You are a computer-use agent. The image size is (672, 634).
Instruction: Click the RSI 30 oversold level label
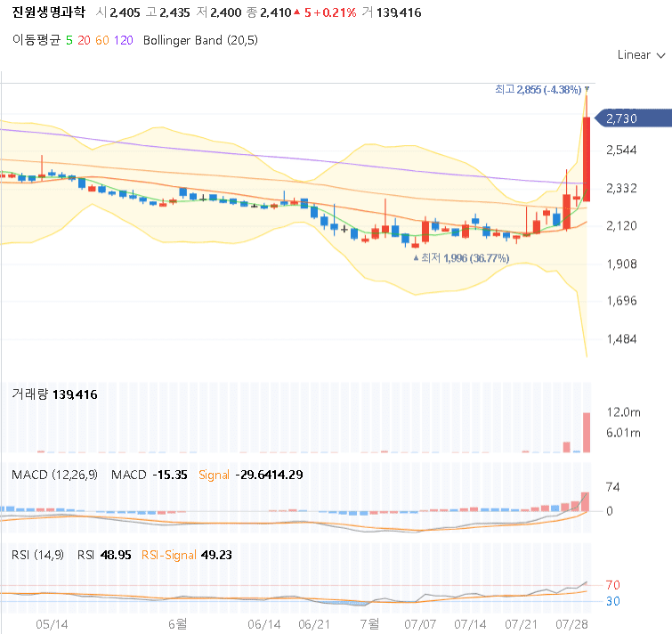613,601
